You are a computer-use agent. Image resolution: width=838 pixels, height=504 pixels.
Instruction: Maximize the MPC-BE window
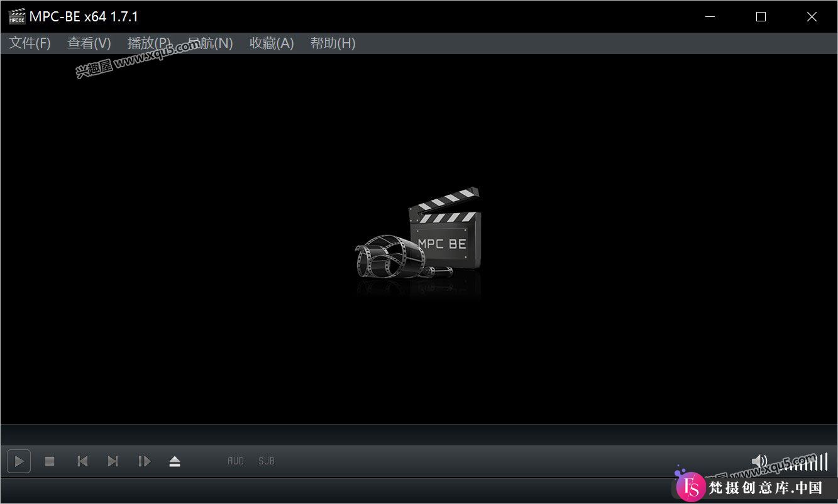coord(761,17)
